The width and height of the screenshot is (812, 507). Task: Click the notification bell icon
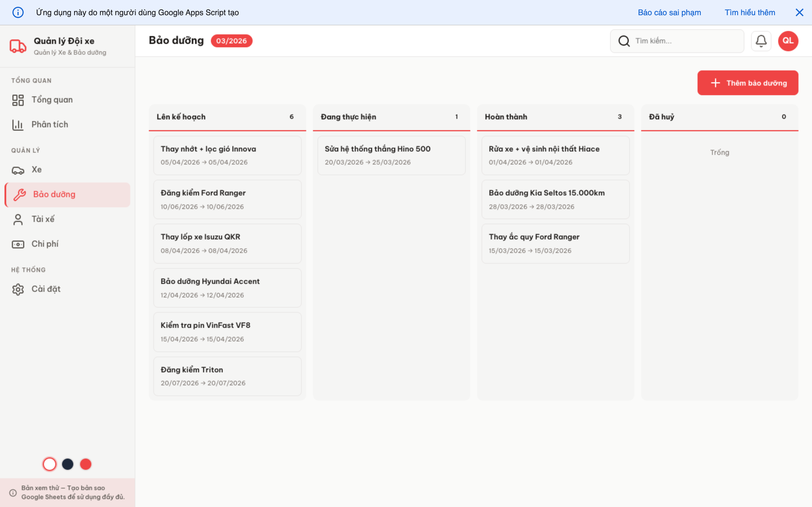tap(761, 41)
